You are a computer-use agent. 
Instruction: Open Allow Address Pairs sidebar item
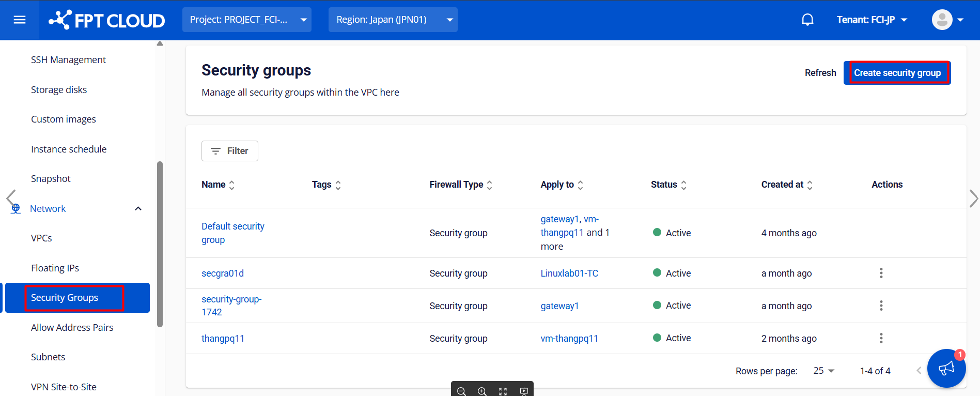point(72,327)
